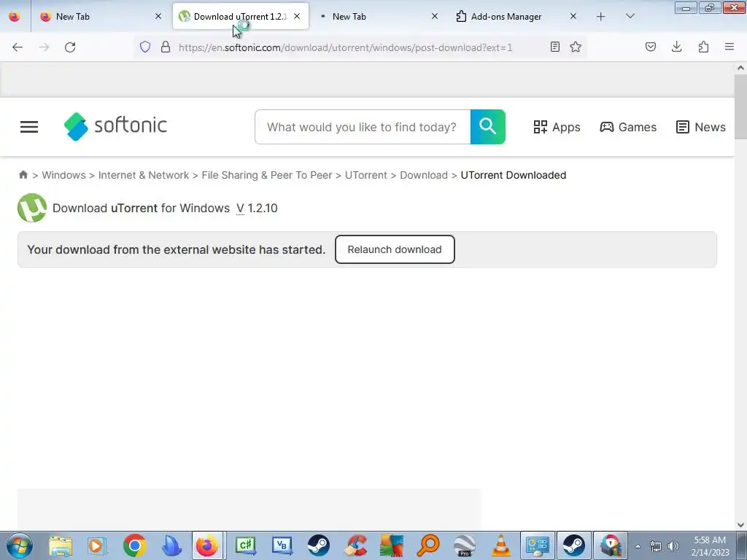
Task: Bookmark this page with the star icon
Action: tap(576, 47)
